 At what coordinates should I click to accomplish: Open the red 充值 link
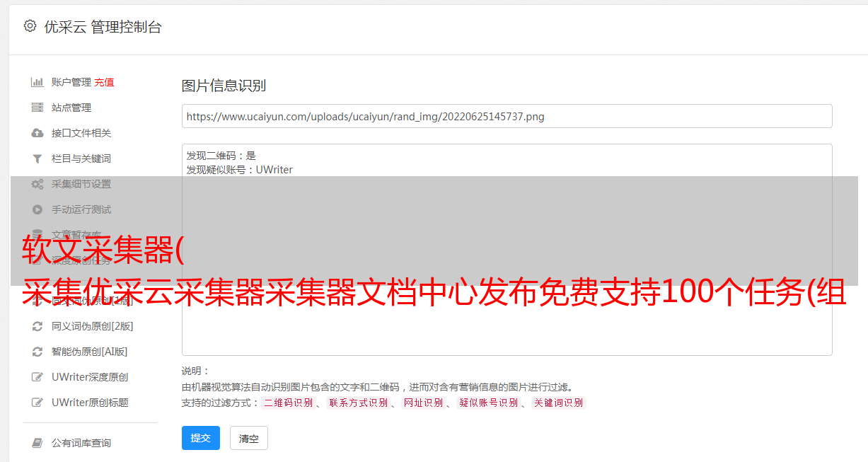(x=104, y=82)
